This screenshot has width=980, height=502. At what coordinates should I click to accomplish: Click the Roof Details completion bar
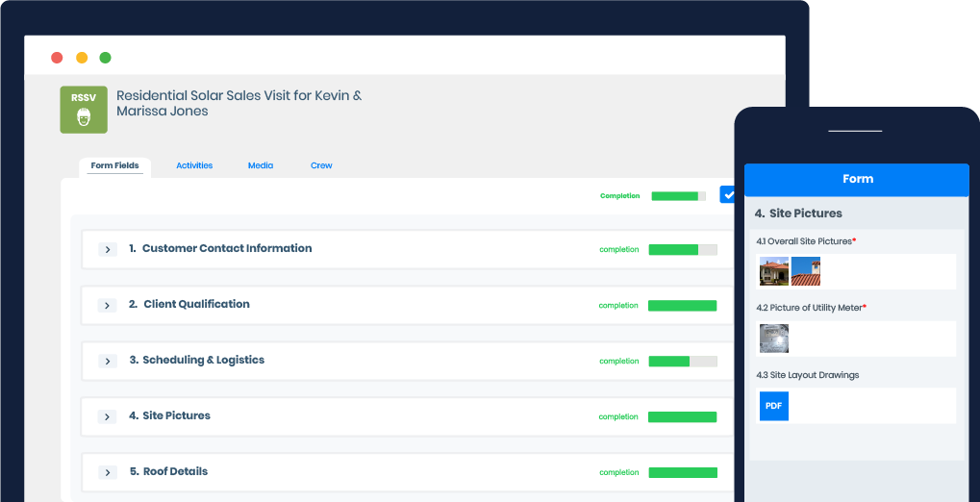pyautogui.click(x=683, y=472)
